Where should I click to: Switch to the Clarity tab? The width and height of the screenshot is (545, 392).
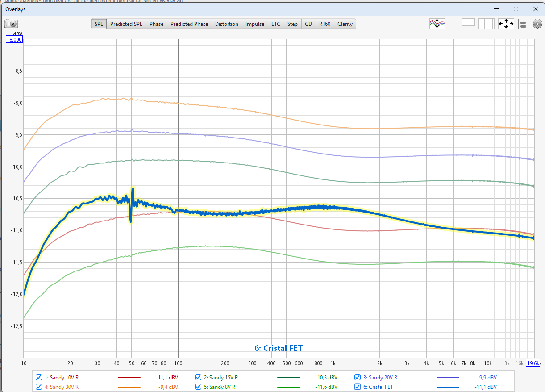pos(345,24)
